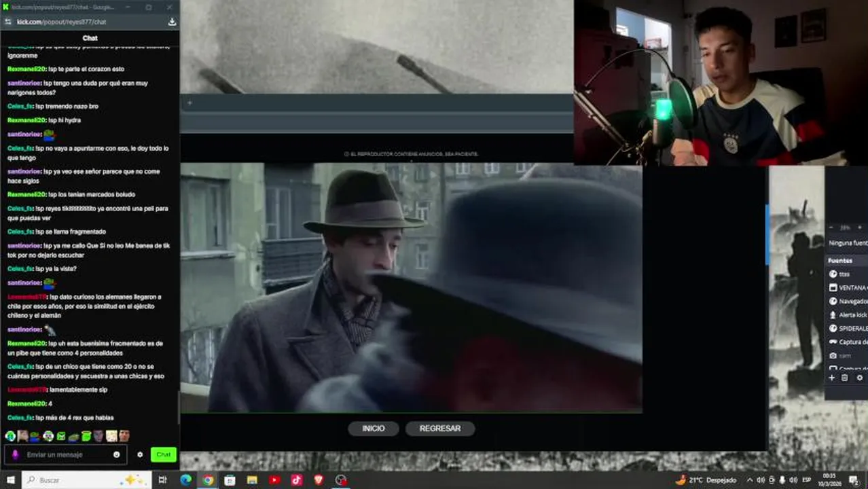Click the purple icon in the message box
The height and width of the screenshot is (489, 868).
click(x=15, y=454)
